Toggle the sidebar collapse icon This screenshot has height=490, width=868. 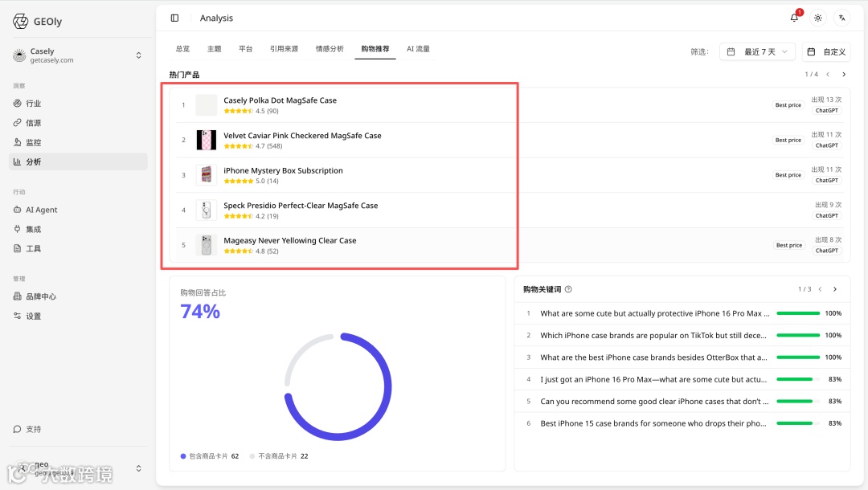(x=175, y=18)
